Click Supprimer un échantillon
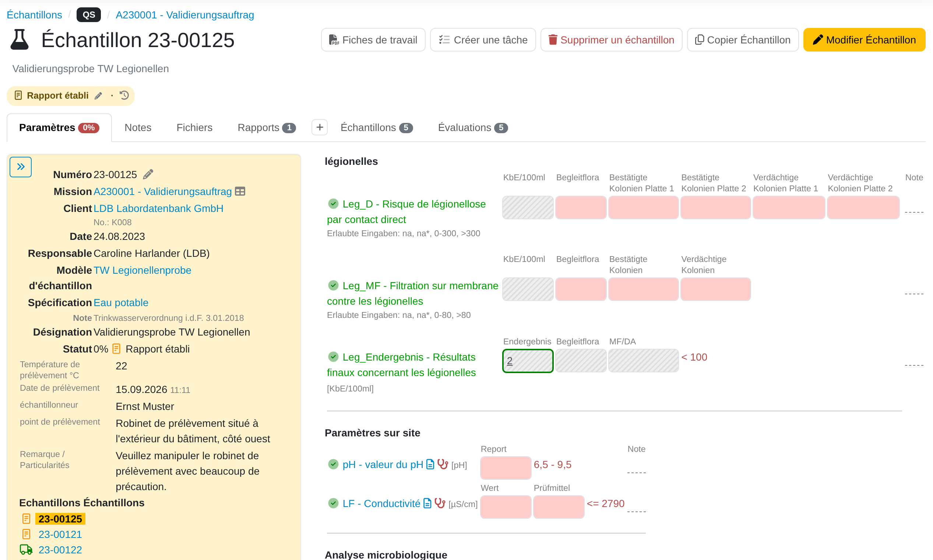933x560 pixels. point(611,40)
